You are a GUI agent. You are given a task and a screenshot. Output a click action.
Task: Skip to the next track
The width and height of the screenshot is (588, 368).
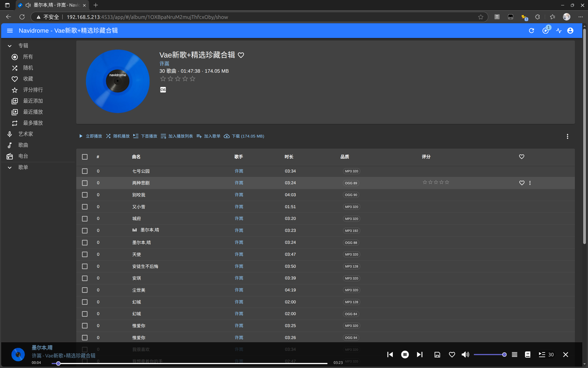pyautogui.click(x=420, y=355)
